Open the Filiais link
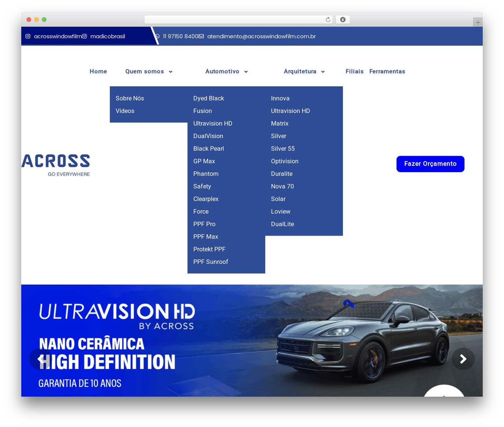The width and height of the screenshot is (504, 427). 354,71
